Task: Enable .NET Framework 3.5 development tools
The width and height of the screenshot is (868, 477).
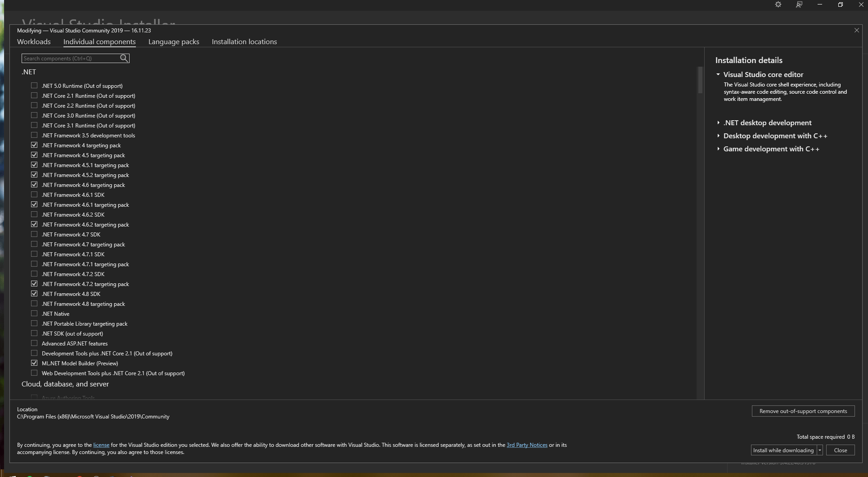Action: coord(34,135)
